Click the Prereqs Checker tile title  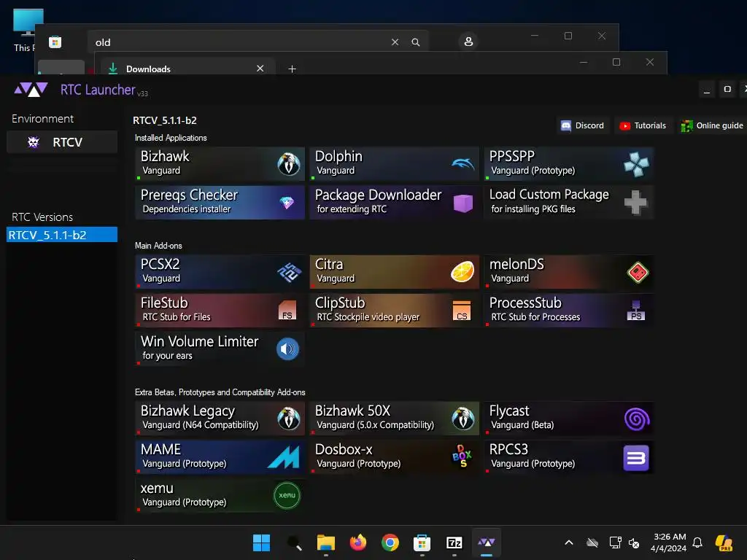[x=189, y=195]
